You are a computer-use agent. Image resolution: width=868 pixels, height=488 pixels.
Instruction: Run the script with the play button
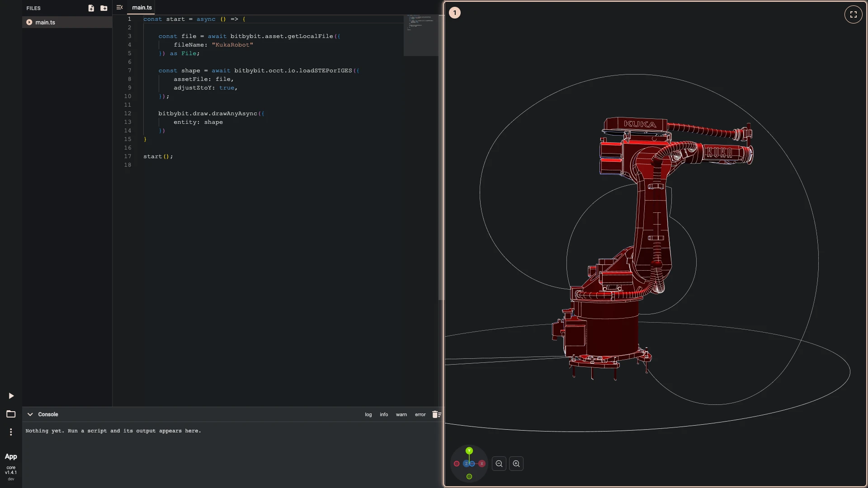(11, 396)
